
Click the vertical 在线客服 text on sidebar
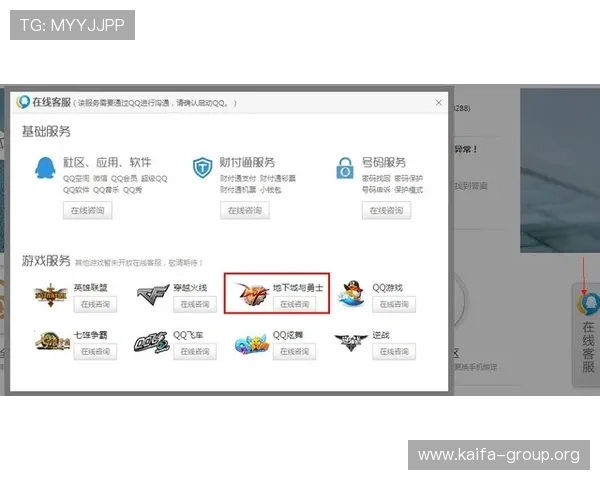589,347
